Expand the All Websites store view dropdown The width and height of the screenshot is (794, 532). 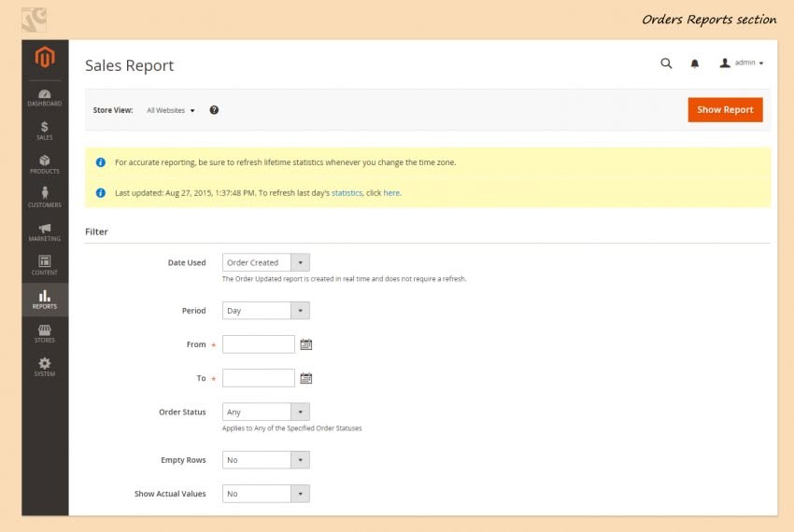coord(171,110)
